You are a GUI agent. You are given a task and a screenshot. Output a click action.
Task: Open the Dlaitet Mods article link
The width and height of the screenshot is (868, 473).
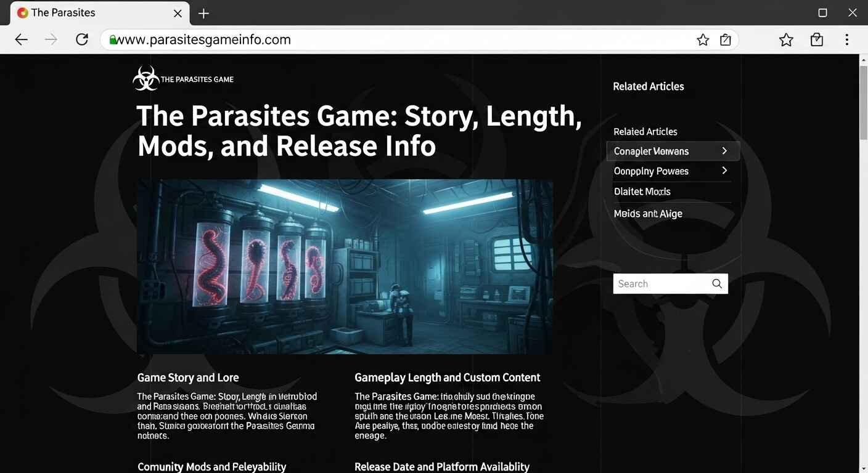point(642,191)
